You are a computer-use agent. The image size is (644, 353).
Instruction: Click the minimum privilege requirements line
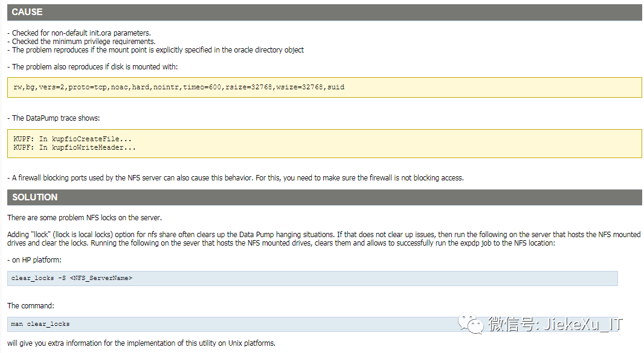(81, 41)
